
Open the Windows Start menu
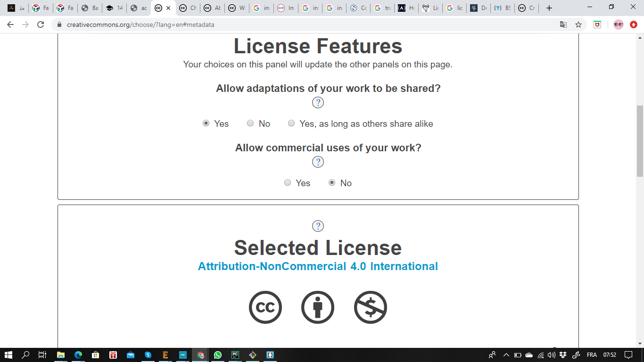pyautogui.click(x=8, y=355)
